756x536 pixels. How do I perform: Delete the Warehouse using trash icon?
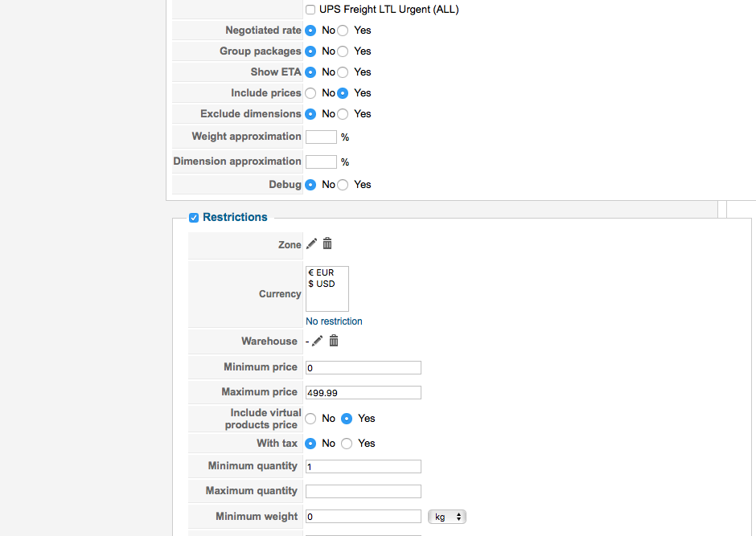pos(334,341)
